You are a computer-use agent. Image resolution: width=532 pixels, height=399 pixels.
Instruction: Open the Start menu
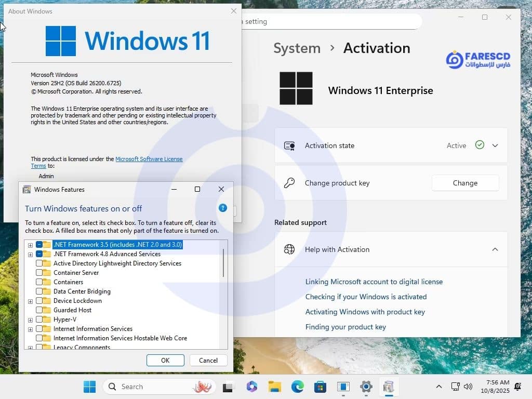click(x=89, y=387)
